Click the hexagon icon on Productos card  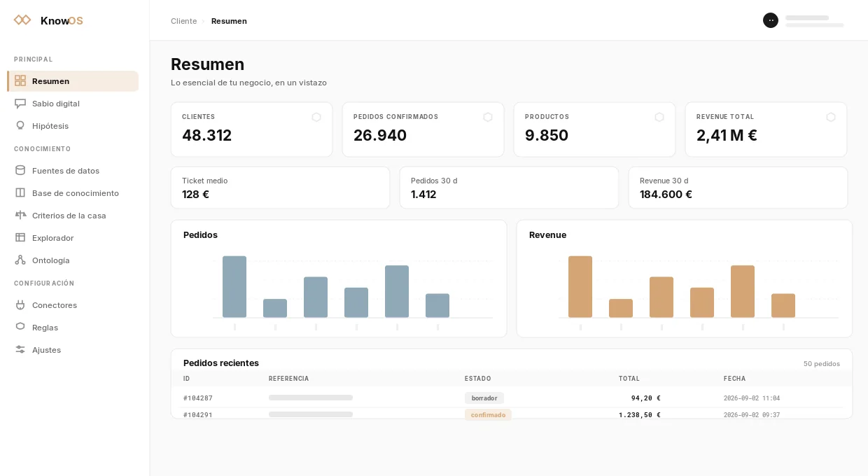[x=659, y=117]
